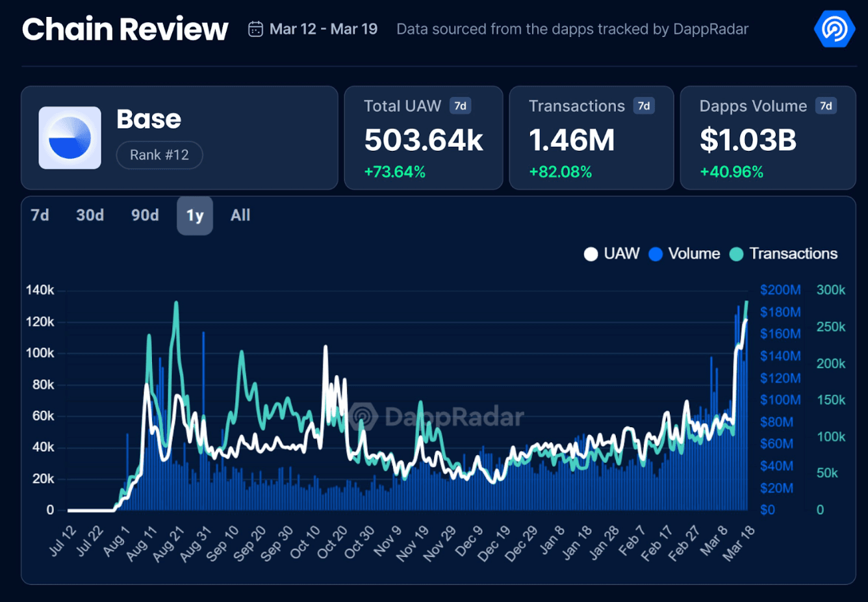
Task: Click the white UAW legend color dot
Action: coord(591,254)
